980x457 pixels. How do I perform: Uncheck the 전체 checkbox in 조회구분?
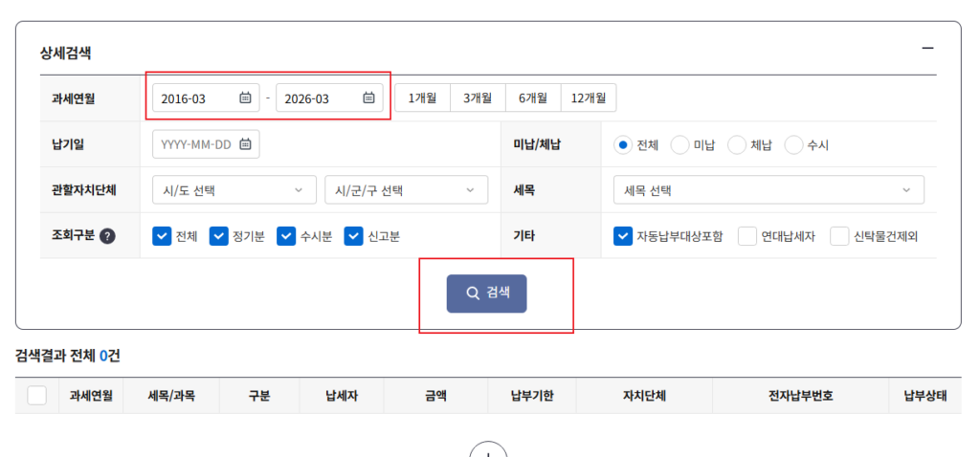pyautogui.click(x=162, y=236)
